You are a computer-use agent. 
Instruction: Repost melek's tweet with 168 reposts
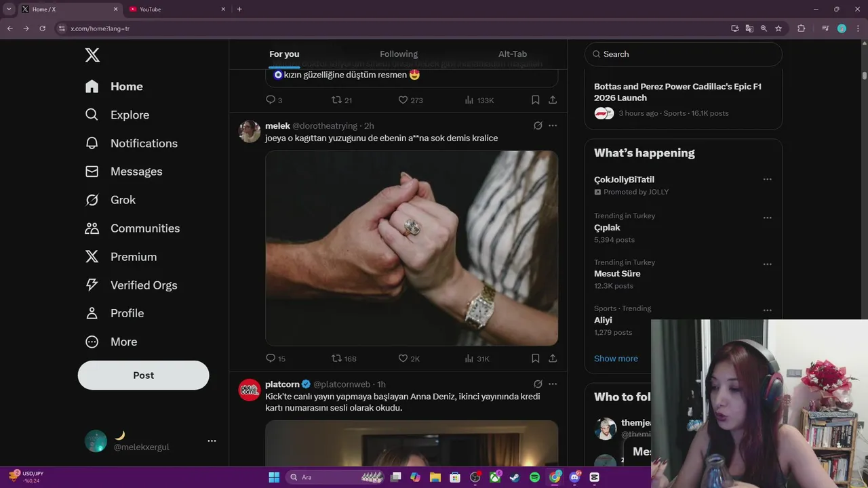tap(343, 359)
